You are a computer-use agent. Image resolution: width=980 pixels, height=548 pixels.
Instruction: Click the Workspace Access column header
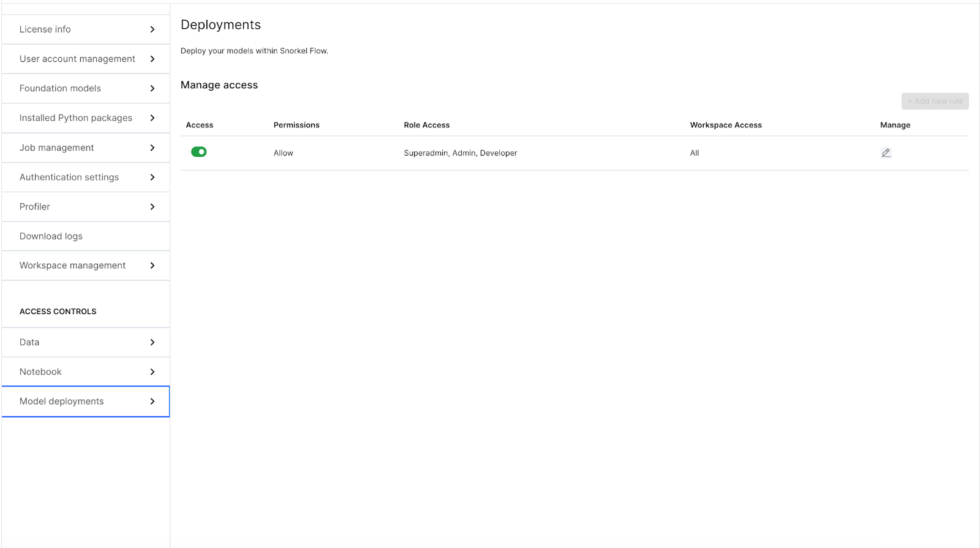point(726,125)
